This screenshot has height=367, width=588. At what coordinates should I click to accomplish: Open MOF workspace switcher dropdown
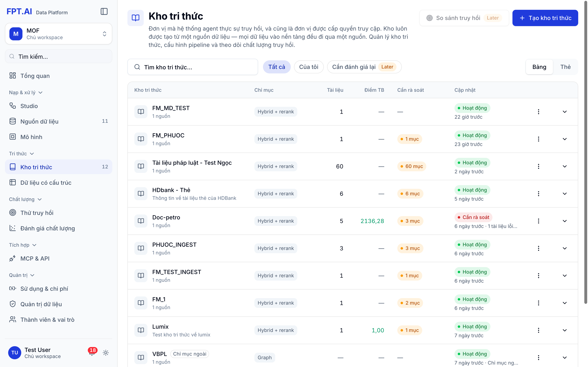tap(59, 34)
